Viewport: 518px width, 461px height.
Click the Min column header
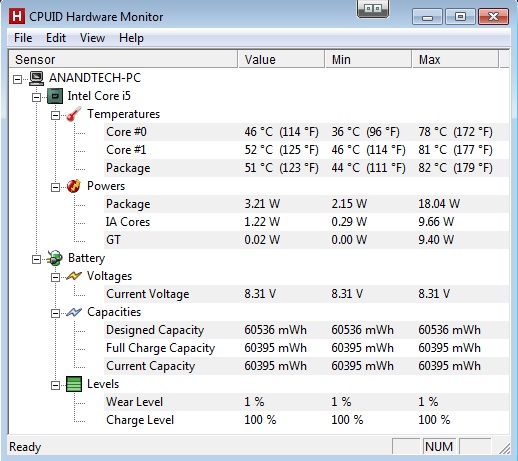(x=368, y=59)
